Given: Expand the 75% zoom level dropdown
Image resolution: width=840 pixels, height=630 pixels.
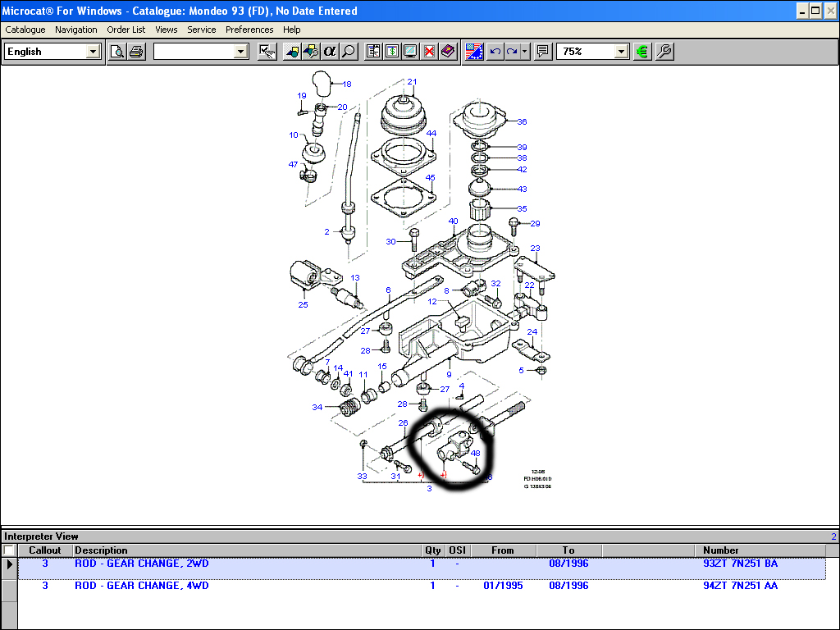Looking at the screenshot, I should pos(621,52).
